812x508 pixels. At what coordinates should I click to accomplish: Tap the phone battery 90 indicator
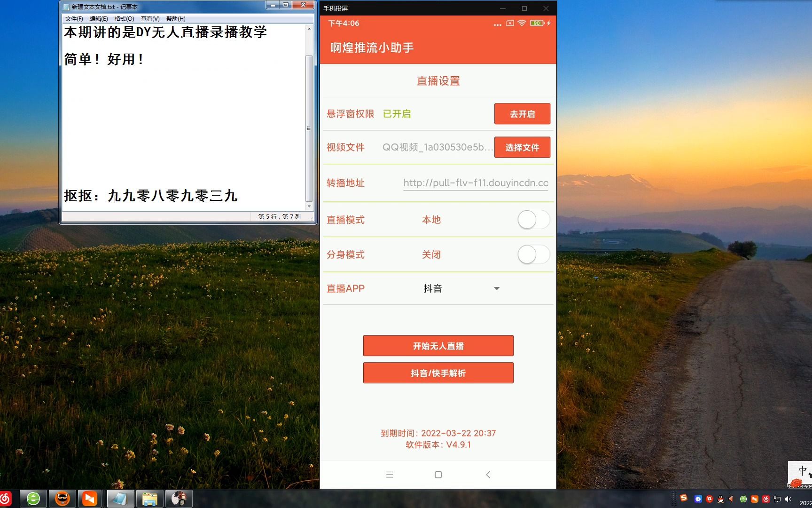click(537, 23)
